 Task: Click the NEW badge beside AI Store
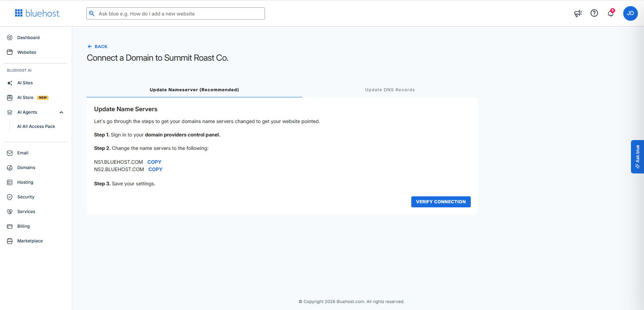43,98
